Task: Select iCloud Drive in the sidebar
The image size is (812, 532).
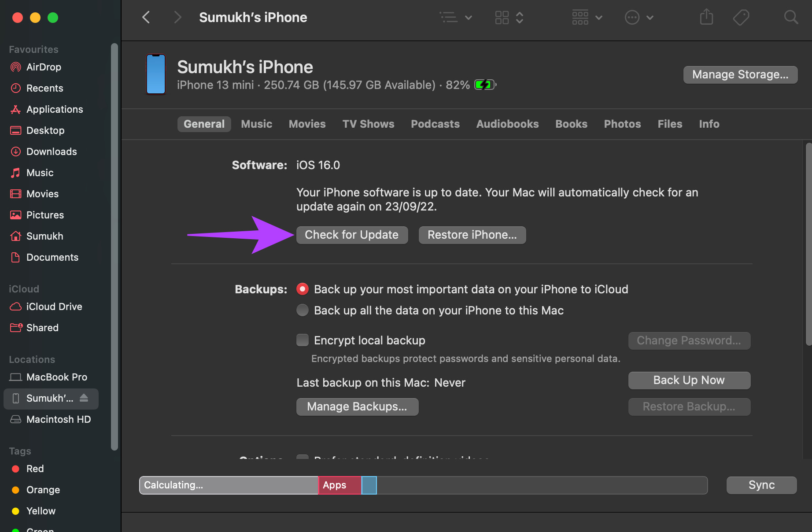Action: coord(54,307)
